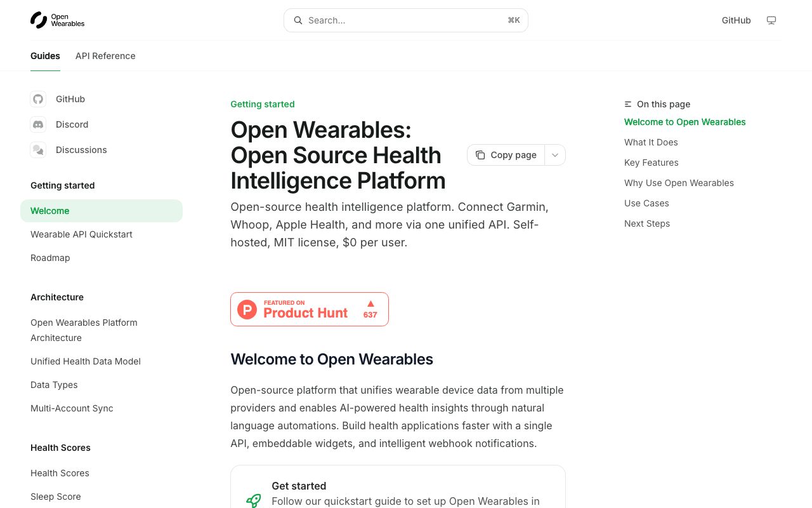Viewport: 812px width, 508px height.
Task: Expand the Copy page dropdown chevron
Action: (x=555, y=155)
